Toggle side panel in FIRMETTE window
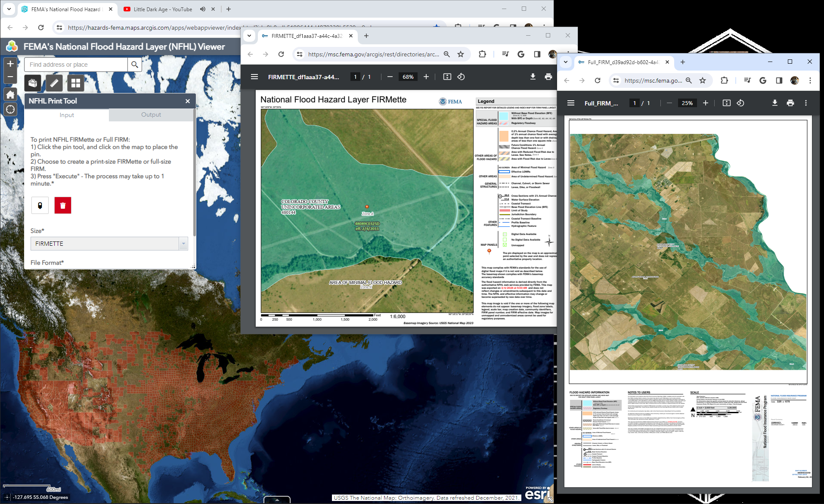Screen dimensions: 824x504 coord(537,54)
